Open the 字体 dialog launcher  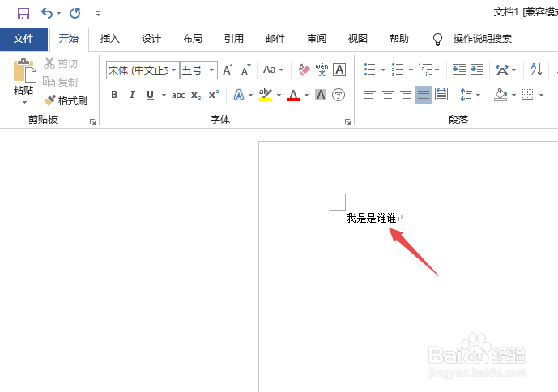tap(347, 122)
